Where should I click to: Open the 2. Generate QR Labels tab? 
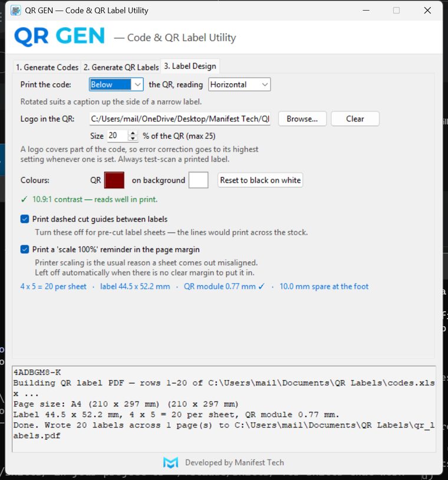click(121, 67)
